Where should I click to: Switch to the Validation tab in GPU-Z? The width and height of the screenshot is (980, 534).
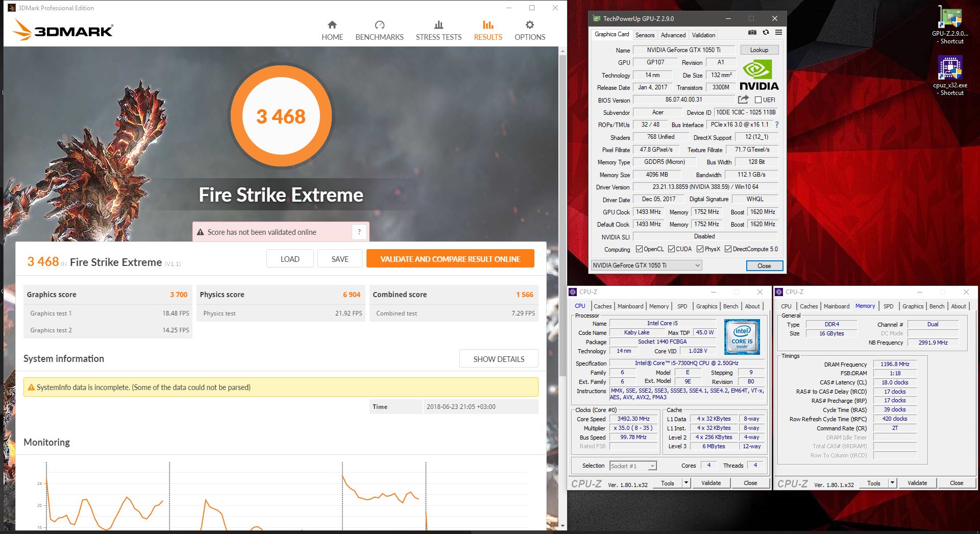[x=703, y=35]
